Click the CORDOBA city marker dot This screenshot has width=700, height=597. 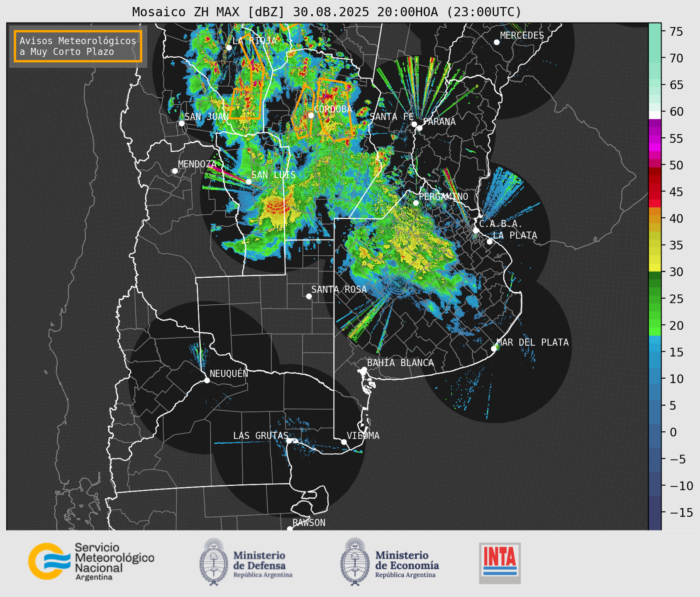pos(311,115)
